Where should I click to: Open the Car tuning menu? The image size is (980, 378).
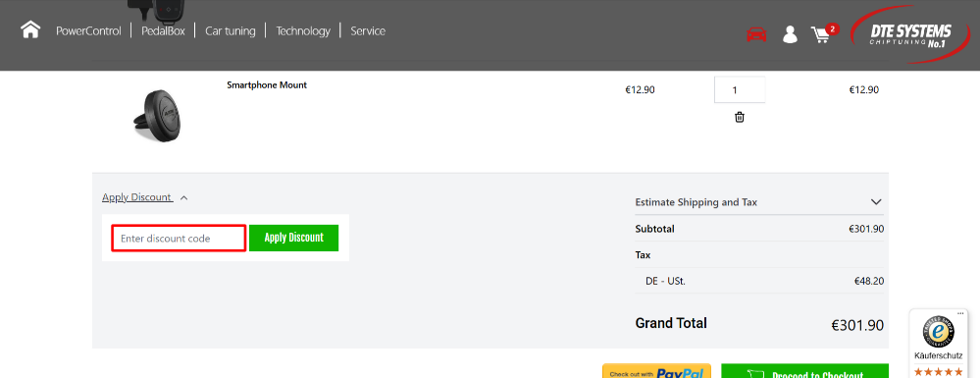(230, 30)
